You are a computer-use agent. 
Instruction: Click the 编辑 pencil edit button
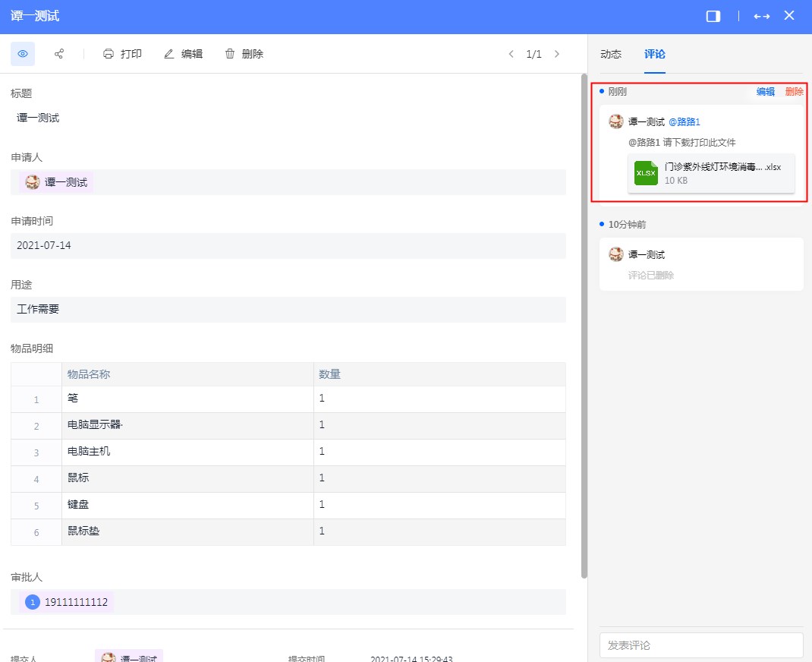coord(183,54)
